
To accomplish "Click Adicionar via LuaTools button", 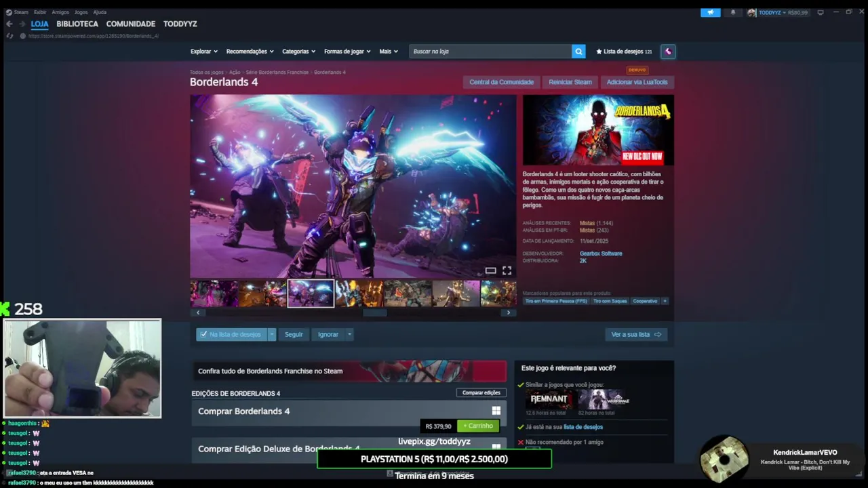I will coord(637,82).
